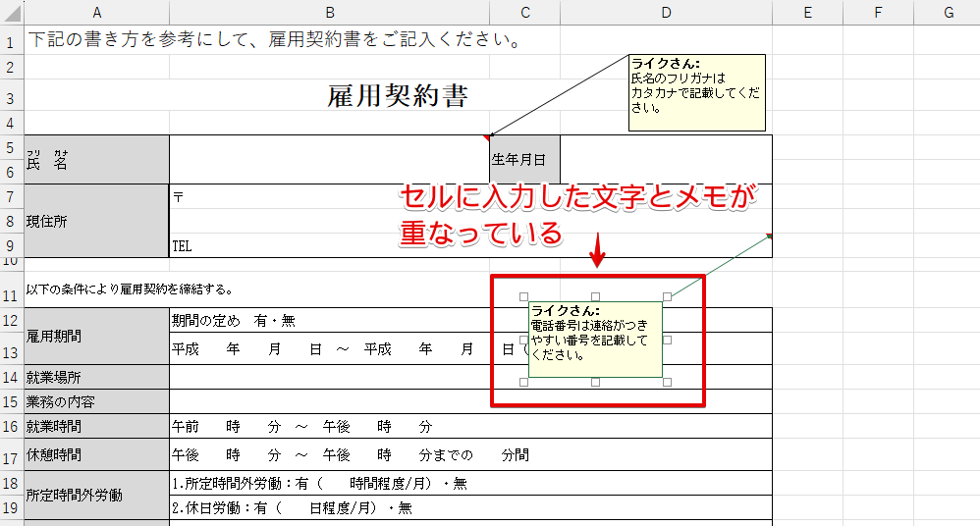Click the bottom-center resize handle of the phone memo
This screenshot has height=526, width=980.
point(595,382)
